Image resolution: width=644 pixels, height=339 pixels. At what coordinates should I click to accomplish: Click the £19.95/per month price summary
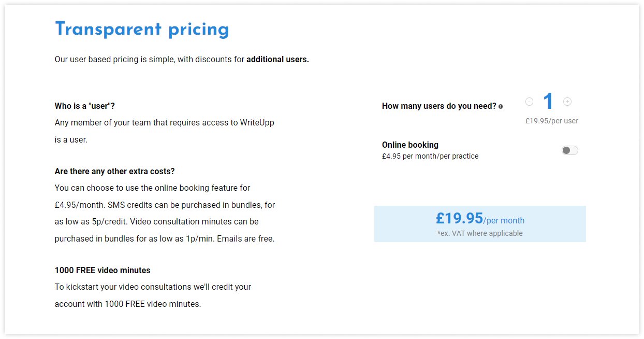tap(480, 218)
